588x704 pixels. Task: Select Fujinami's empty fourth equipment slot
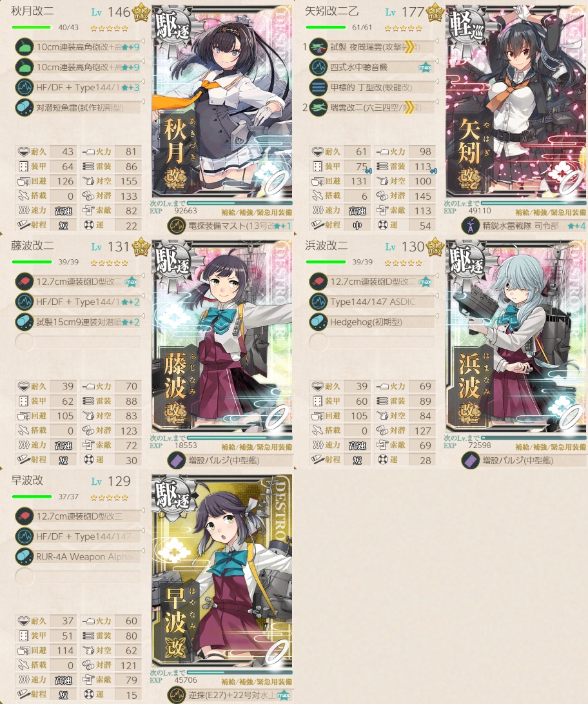point(77,342)
